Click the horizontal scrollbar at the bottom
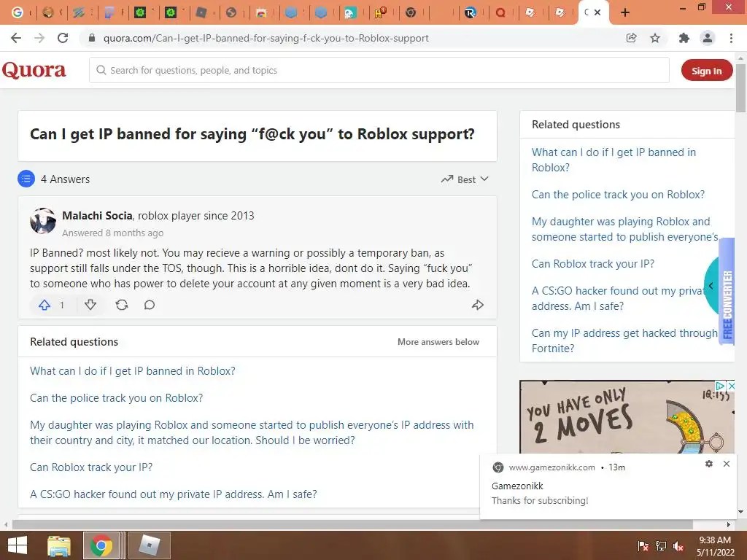 [352, 524]
